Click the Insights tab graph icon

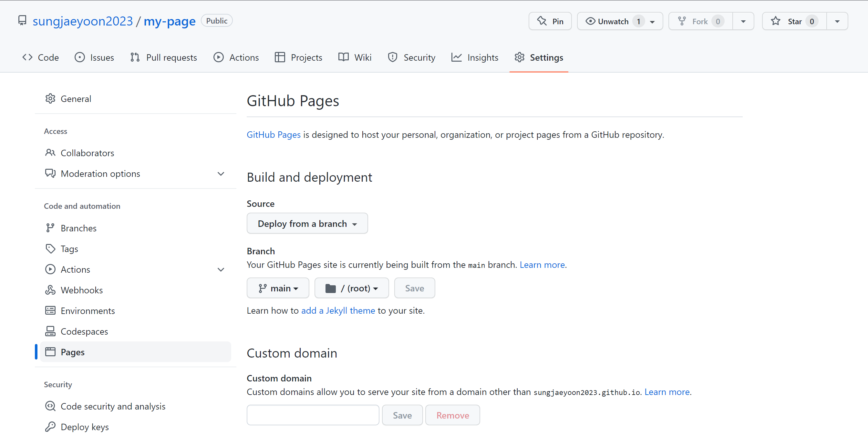coord(457,57)
